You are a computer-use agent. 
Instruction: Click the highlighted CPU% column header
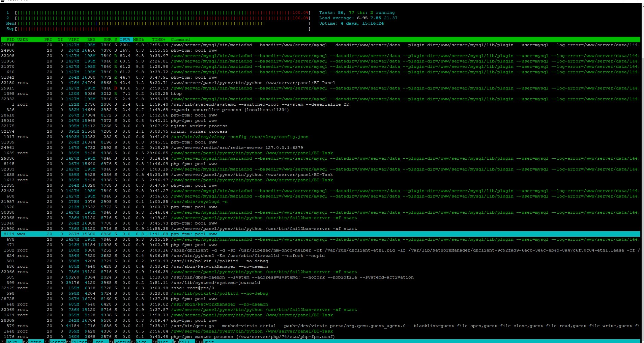click(x=125, y=39)
